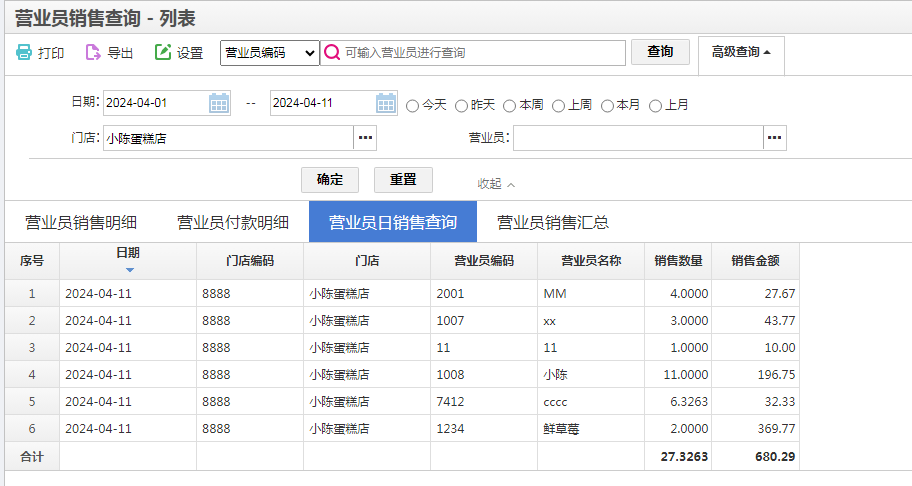Click the 重置 reset button
Image resolution: width=912 pixels, height=486 pixels.
coord(403,180)
